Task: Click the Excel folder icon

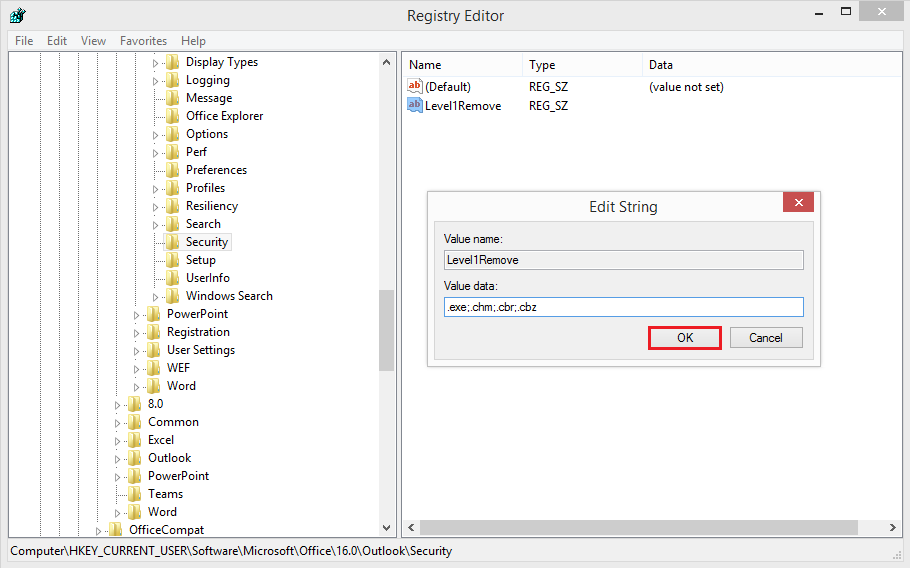Action: [135, 440]
